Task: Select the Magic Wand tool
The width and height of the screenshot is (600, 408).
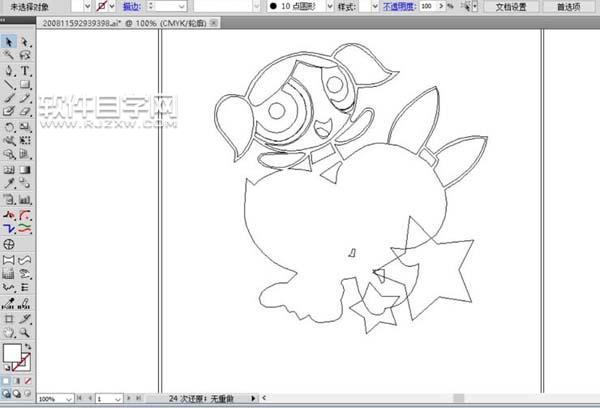Action: (x=9, y=56)
